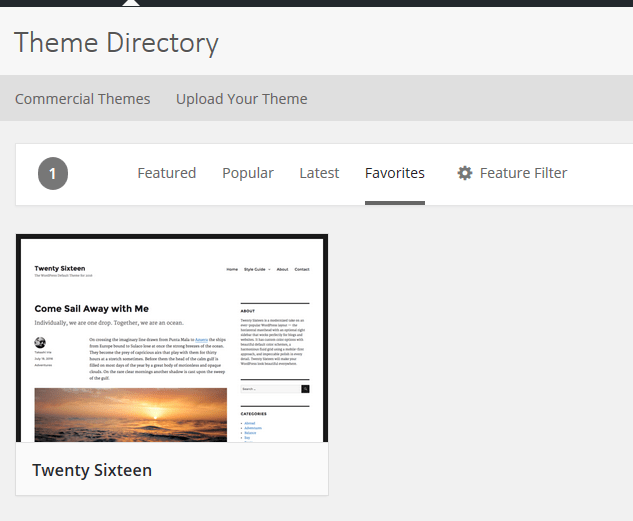Screen dimensions: 633x521
Task: Switch to the Popular themes tab
Action: click(x=247, y=173)
